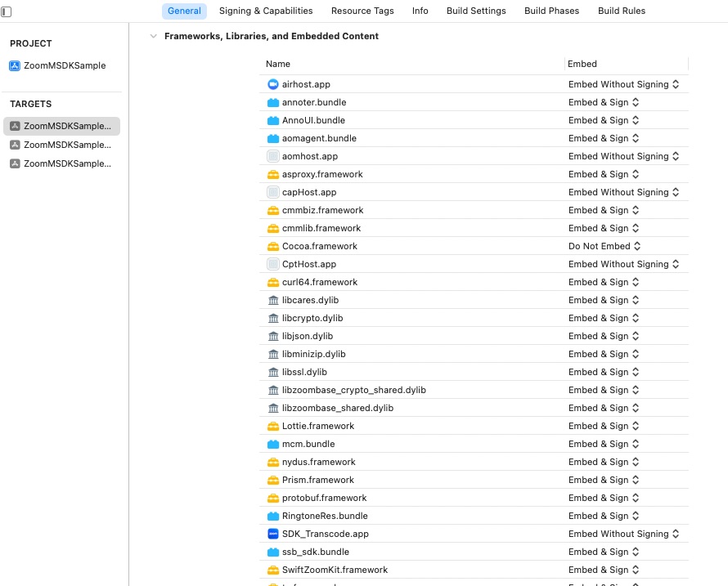Collapse Frameworks, Libraries, and Embedded Content section
728x586 pixels.
(x=153, y=36)
